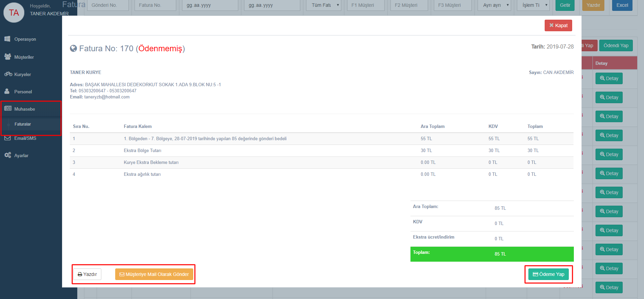644x299 pixels.
Task: Open the Kuryeler menu entry
Action: coord(22,74)
